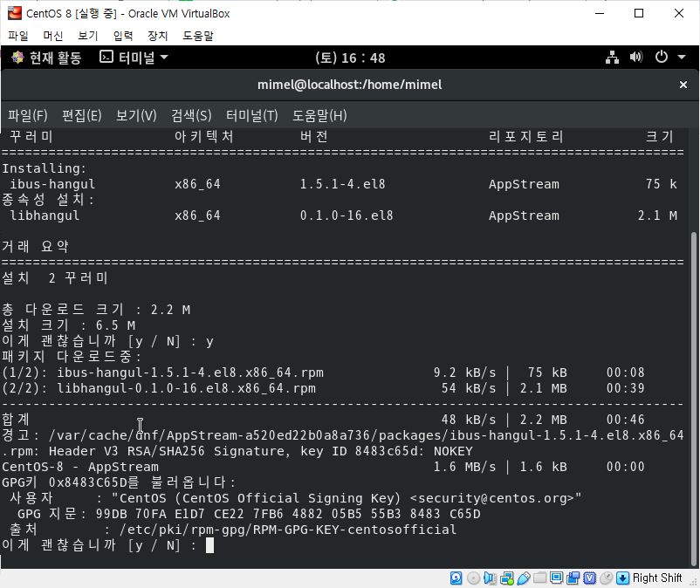Click the terminal prompt cursor block
The image size is (700, 588).
[x=209, y=545]
